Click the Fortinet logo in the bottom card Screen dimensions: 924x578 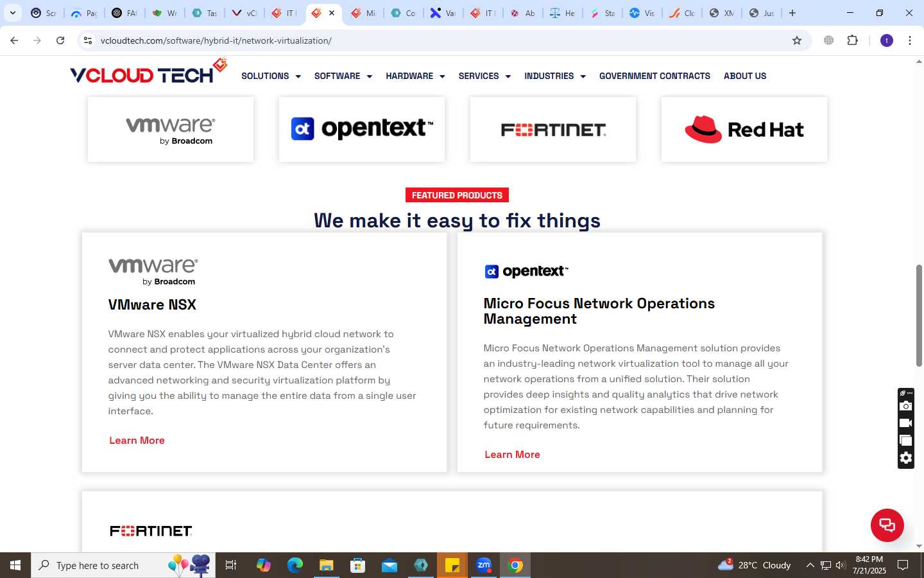151,531
